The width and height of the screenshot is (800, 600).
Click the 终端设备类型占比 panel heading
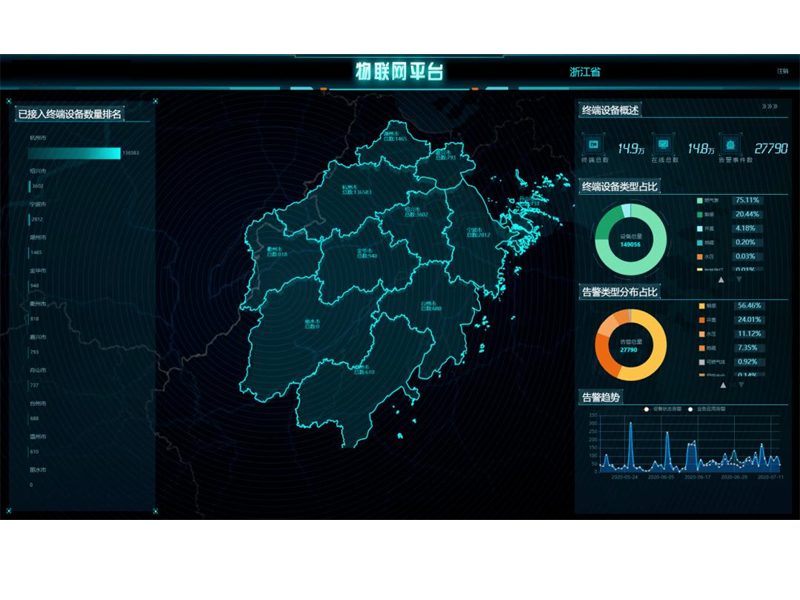point(619,187)
